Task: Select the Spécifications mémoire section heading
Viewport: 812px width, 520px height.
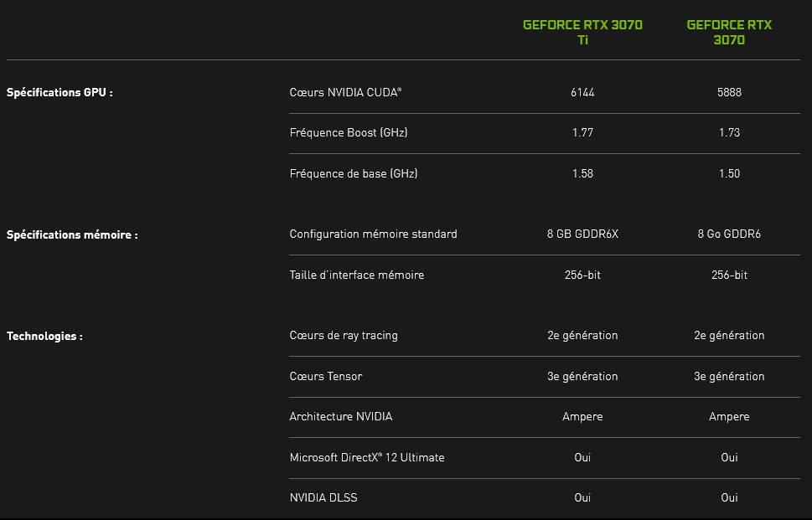Action: [x=72, y=235]
